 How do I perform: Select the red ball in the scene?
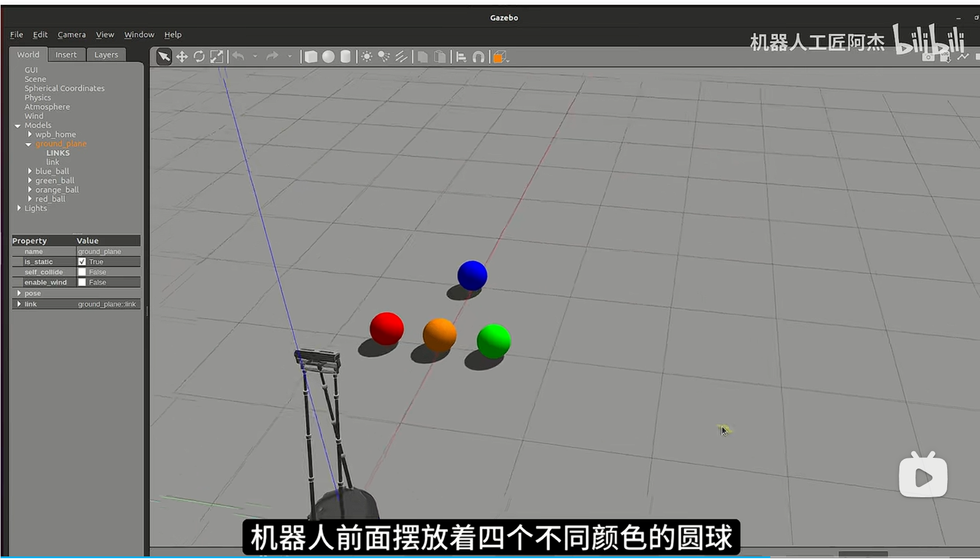[x=387, y=329]
